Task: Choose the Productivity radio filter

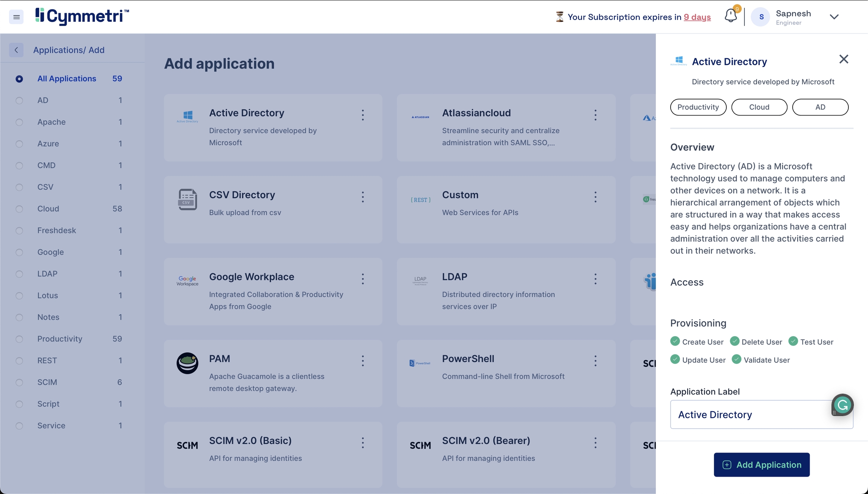Action: tap(19, 339)
